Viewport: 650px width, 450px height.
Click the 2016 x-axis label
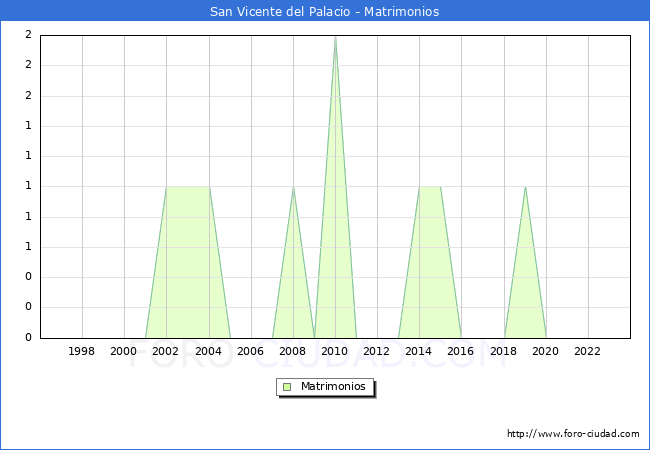point(461,351)
